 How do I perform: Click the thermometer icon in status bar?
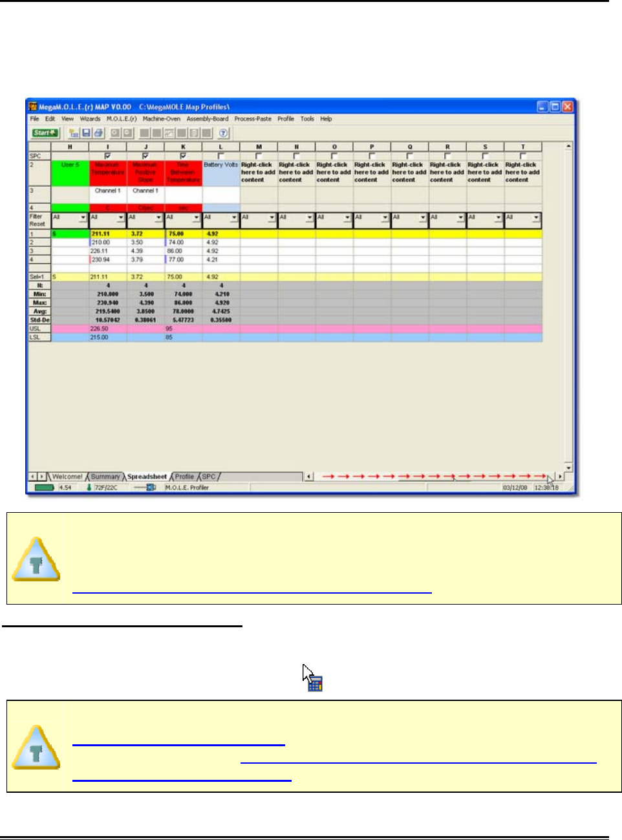[89, 488]
